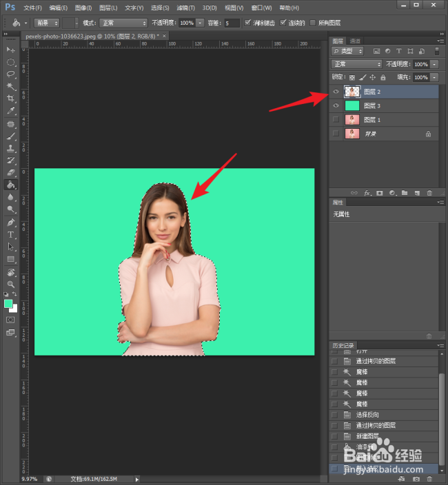The width and height of the screenshot is (448, 485).
Task: Toggle the 连续的 contiguous checkbox
Action: click(283, 23)
